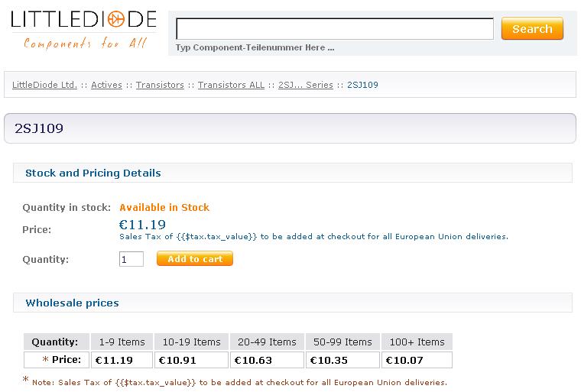Click the Add to cart button

195,258
